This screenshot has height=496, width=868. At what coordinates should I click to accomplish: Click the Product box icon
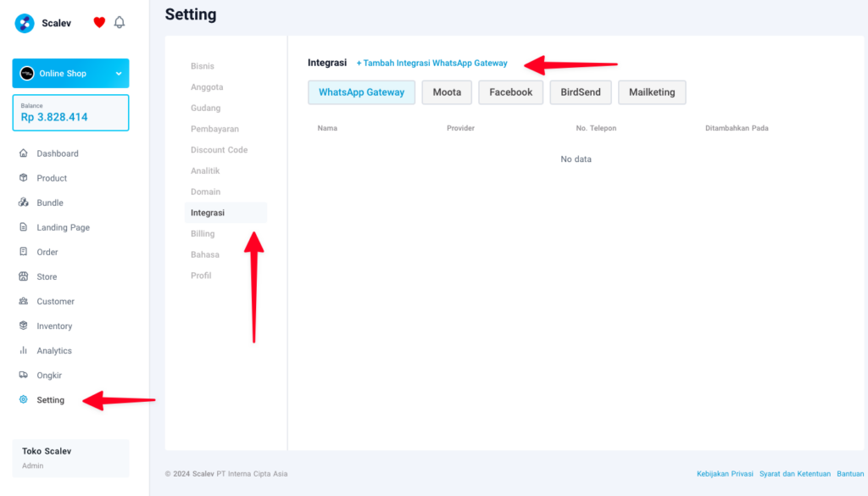pyautogui.click(x=23, y=178)
